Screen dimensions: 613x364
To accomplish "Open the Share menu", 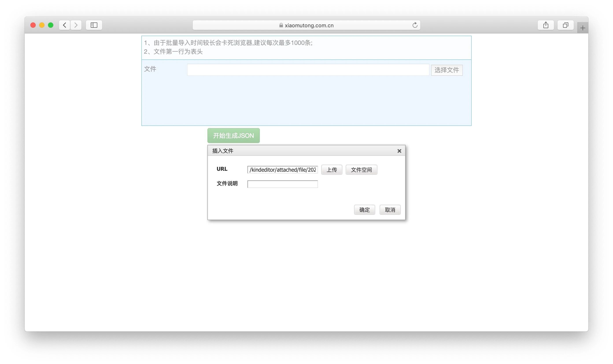I will pos(546,25).
